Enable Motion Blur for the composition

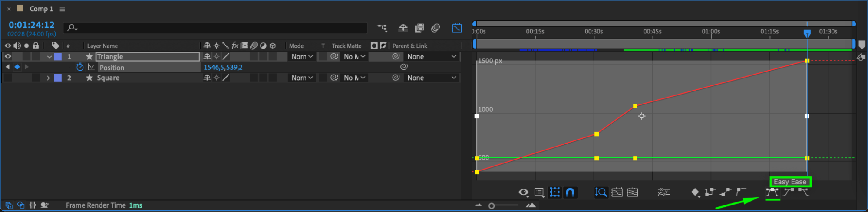pos(436,28)
